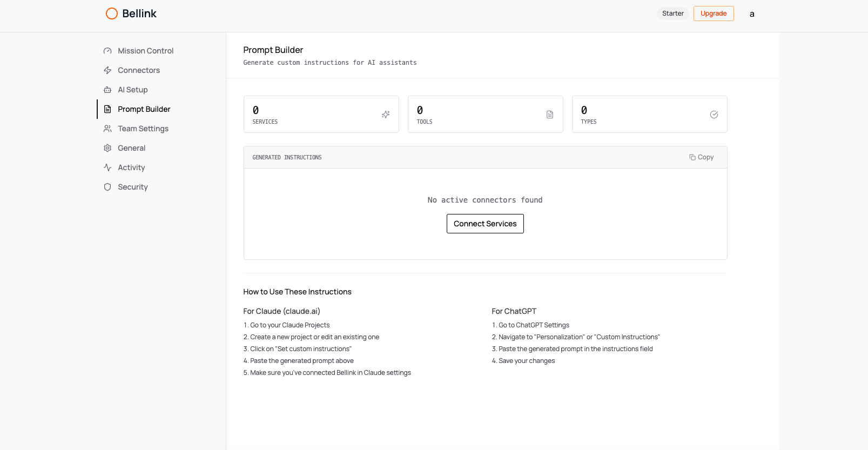
Task: Open Mission Control from the sidebar
Action: tap(145, 51)
